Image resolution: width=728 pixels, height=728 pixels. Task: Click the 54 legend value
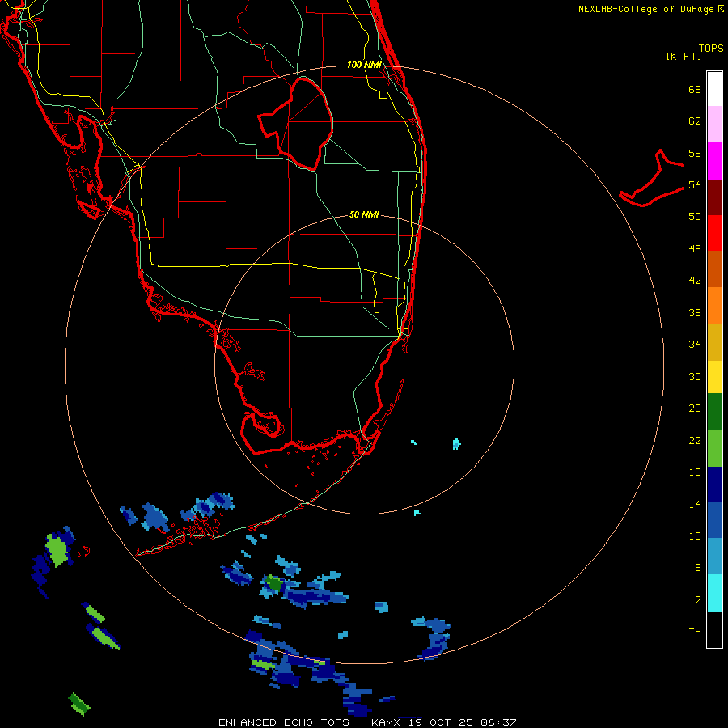[695, 184]
